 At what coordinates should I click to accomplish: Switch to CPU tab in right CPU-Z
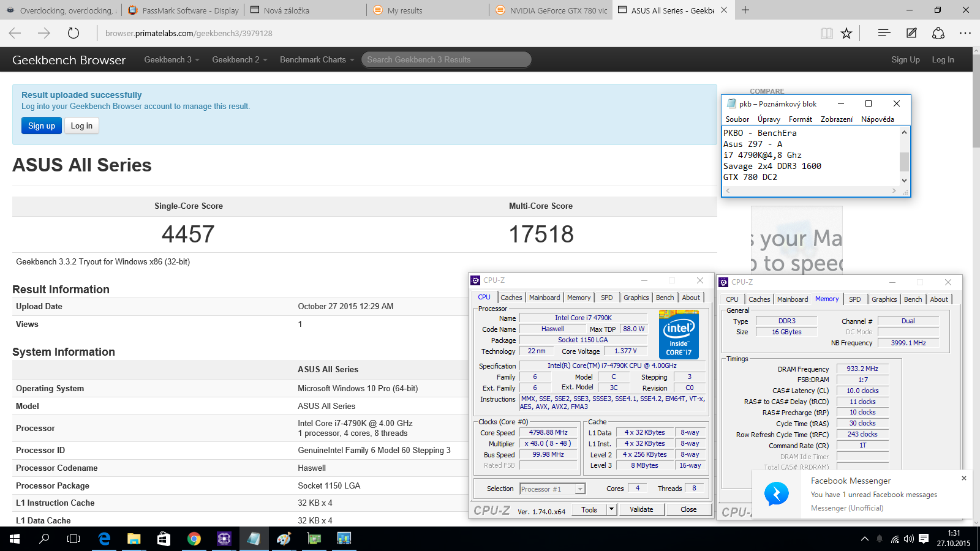732,299
